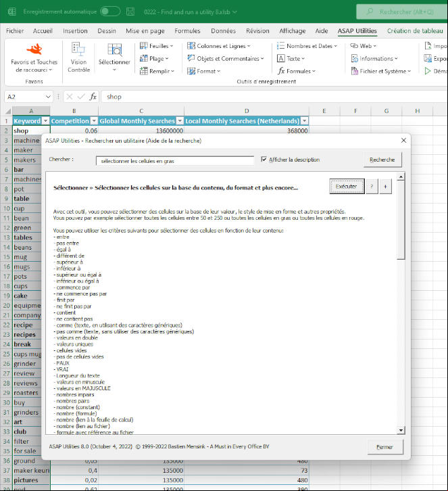Open the Remplir dropdown

[x=157, y=71]
